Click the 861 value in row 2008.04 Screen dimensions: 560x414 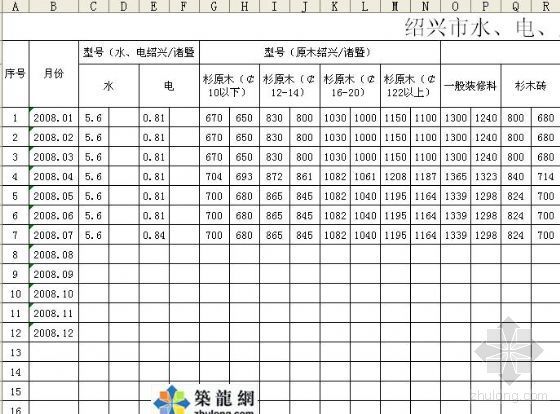305,176
